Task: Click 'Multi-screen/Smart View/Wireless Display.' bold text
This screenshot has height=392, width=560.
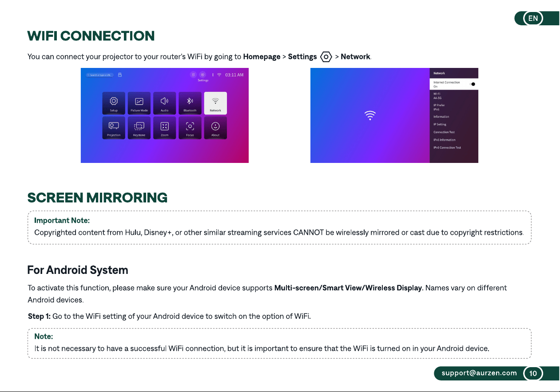Action: (349, 288)
